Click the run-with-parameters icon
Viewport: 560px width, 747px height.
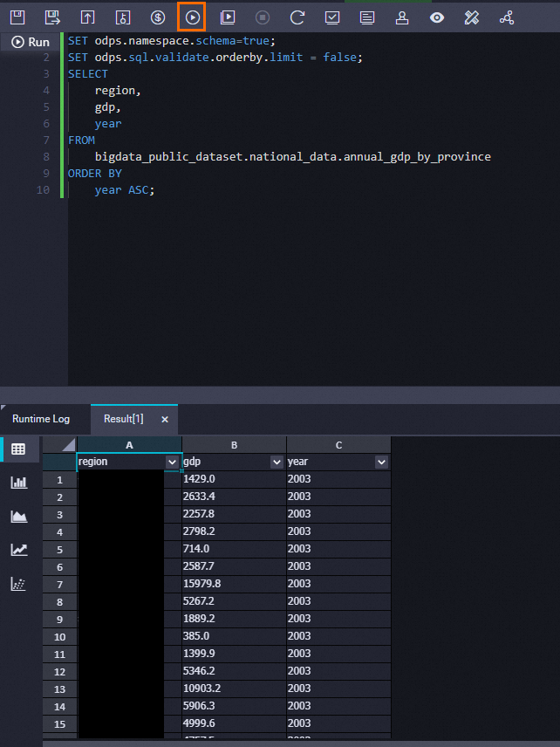coord(228,17)
